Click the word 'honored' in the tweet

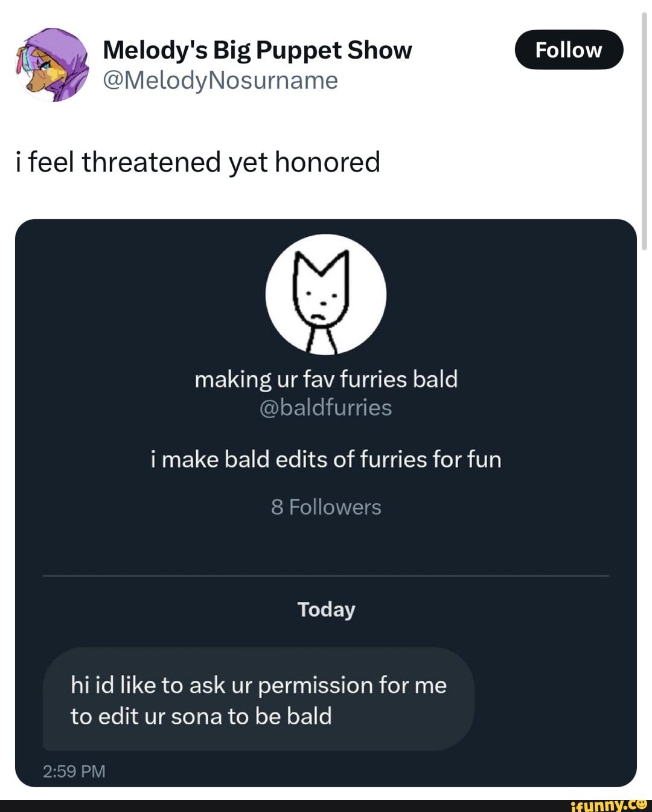[327, 162]
